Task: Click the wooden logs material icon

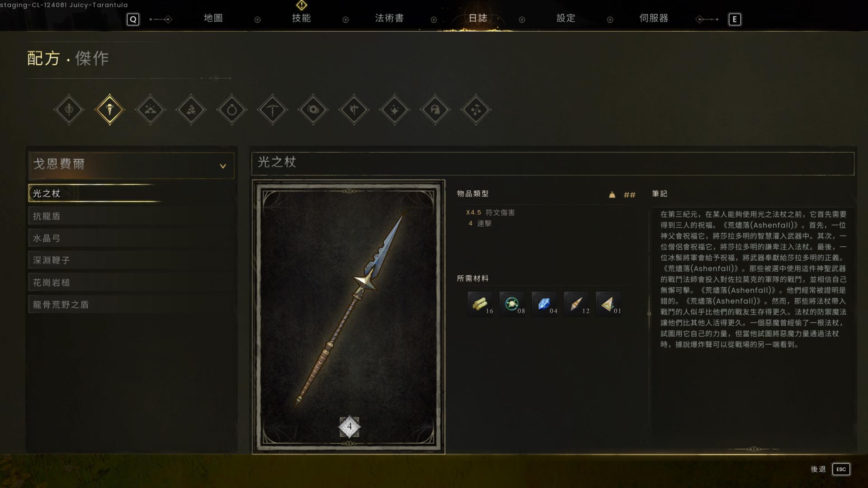Action: tap(480, 304)
